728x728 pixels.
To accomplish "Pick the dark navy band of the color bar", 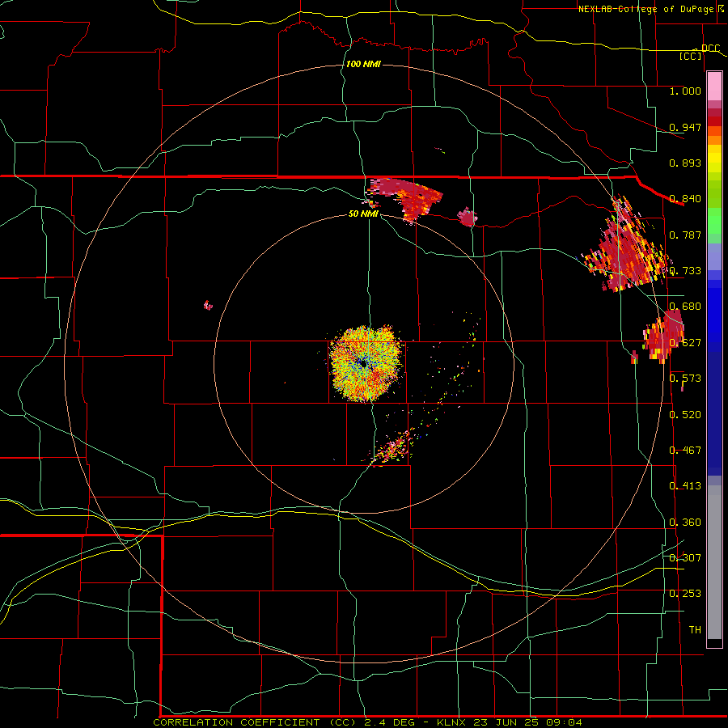I will pyautogui.click(x=714, y=408).
